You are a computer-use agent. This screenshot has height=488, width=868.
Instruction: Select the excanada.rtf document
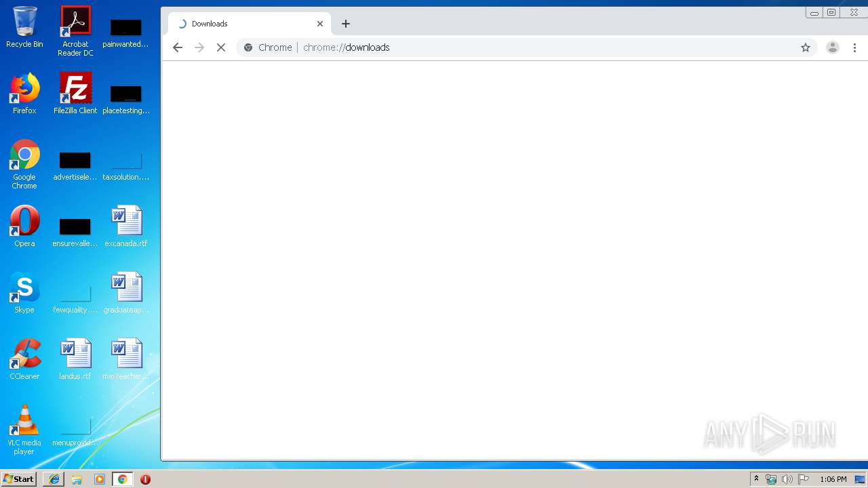tap(126, 226)
